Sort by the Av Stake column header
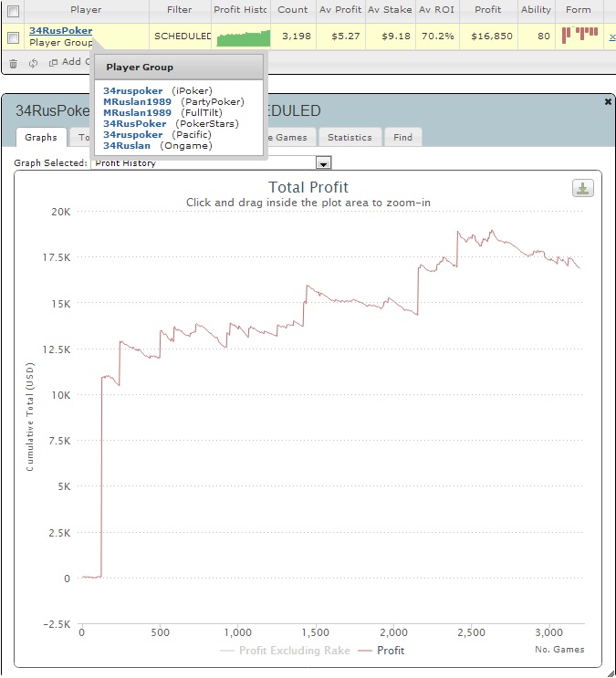 390,9
